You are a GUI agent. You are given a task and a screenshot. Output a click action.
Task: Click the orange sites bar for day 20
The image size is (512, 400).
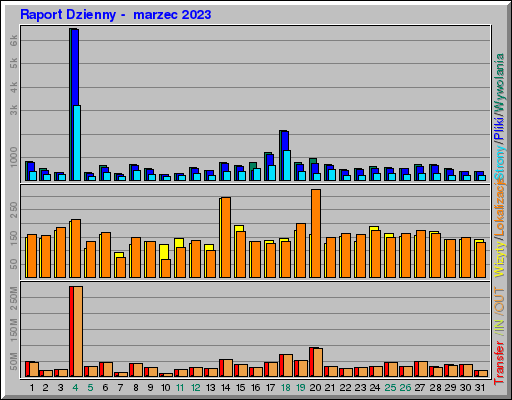316,233
